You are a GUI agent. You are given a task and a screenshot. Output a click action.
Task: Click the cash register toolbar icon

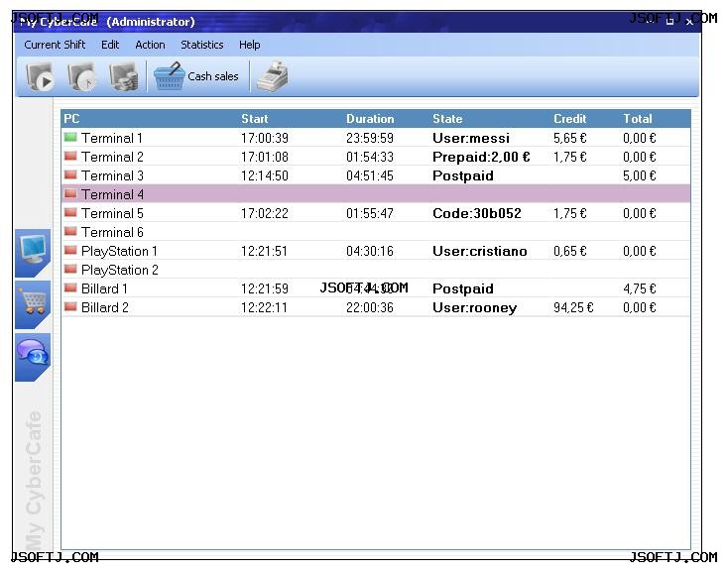point(273,76)
